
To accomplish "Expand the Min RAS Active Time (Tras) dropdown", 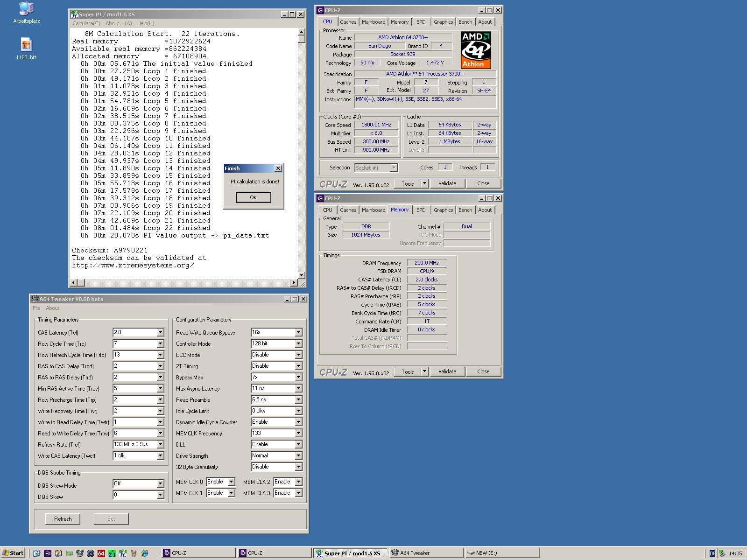I will 160,388.
